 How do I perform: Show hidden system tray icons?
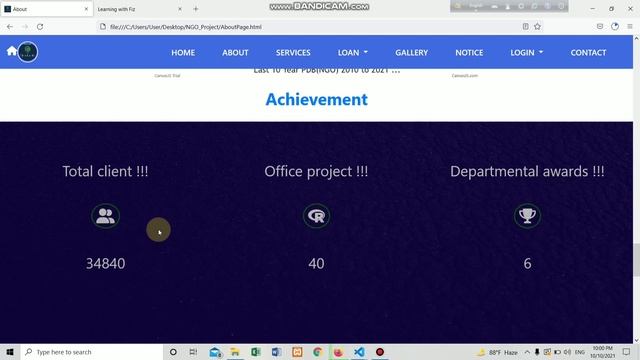[527, 352]
